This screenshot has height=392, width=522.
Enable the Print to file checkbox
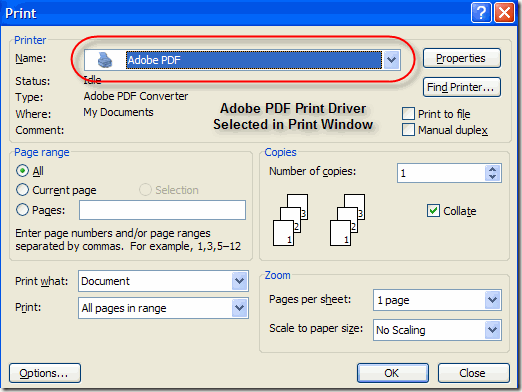coord(408,114)
